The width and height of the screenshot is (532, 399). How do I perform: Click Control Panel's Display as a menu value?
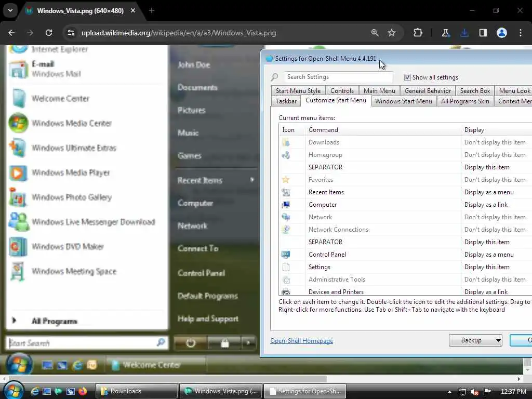(x=489, y=255)
